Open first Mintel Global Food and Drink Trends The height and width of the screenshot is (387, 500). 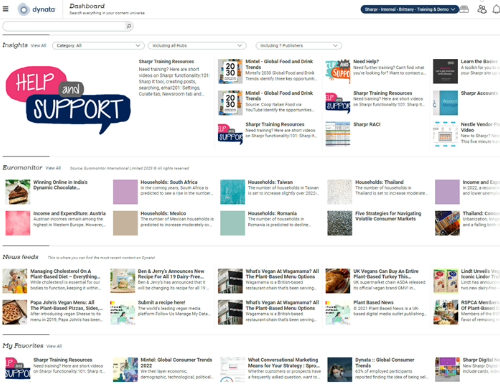(x=279, y=64)
